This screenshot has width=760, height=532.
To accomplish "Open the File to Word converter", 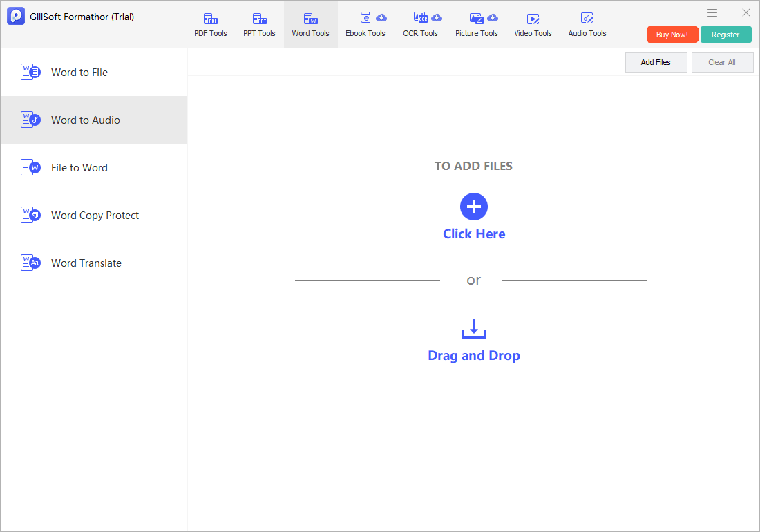I will coord(94,168).
